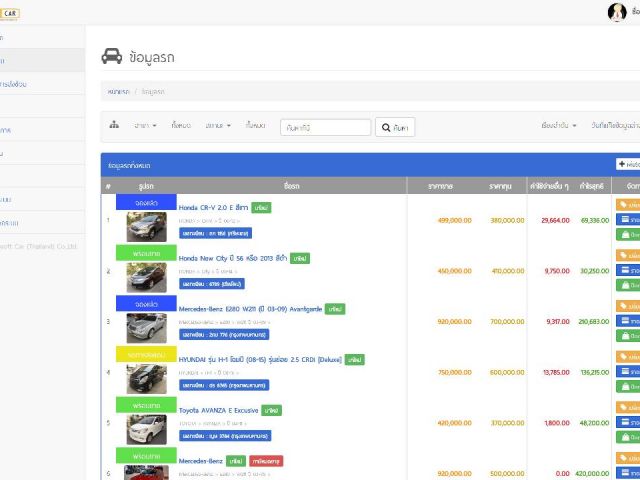
Task: Click the white Toyota AVANZA photo thumbnail
Action: click(x=147, y=429)
